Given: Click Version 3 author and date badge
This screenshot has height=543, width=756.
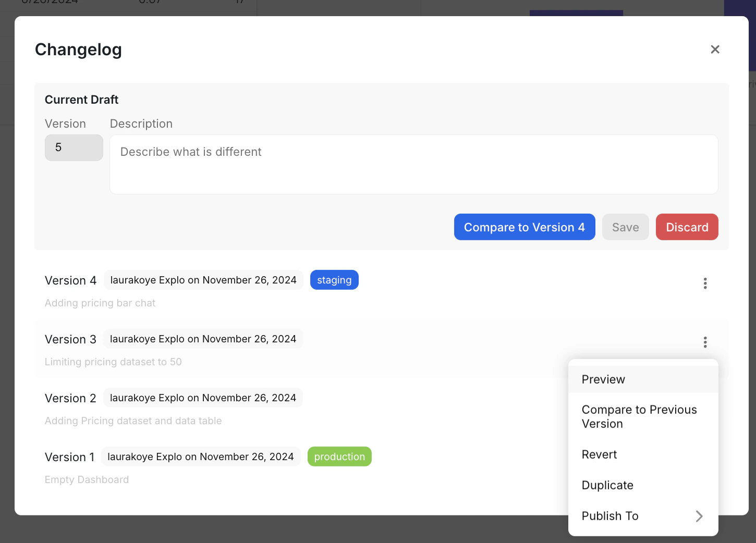Looking at the screenshot, I should (x=203, y=339).
